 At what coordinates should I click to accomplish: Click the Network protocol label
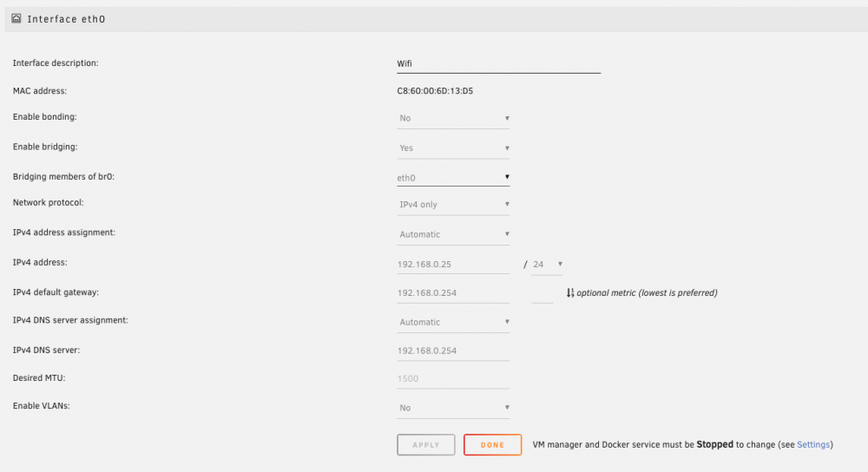(48, 202)
